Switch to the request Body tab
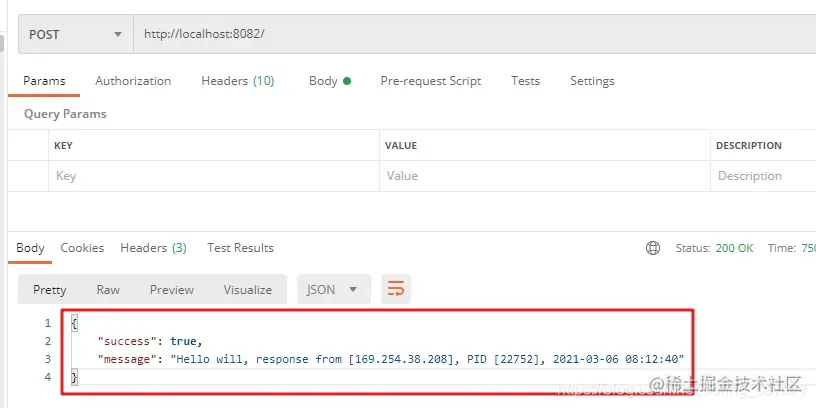The image size is (816, 408). 329,81
